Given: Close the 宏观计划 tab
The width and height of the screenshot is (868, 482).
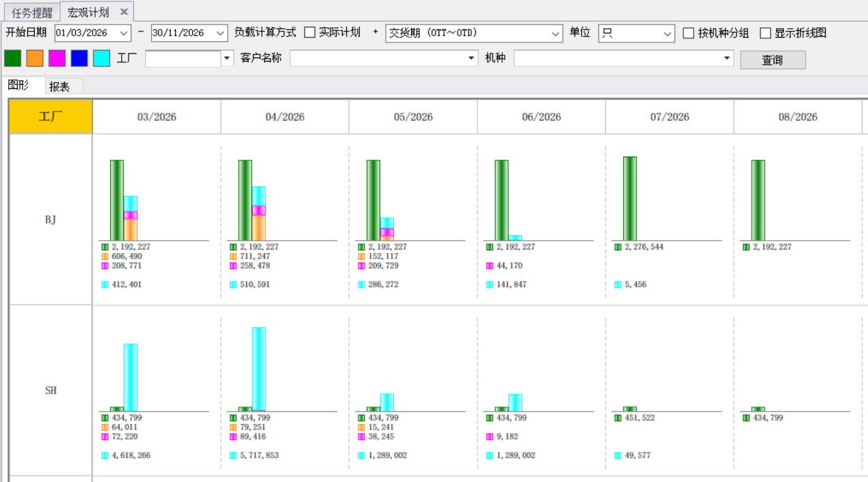Looking at the screenshot, I should click(x=124, y=12).
